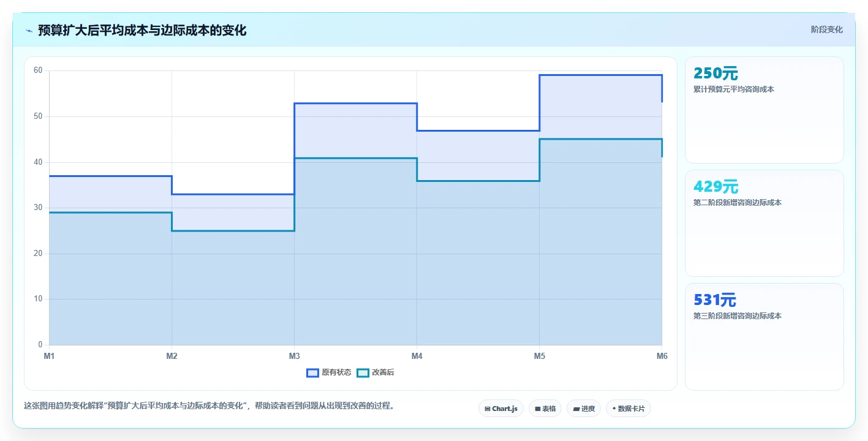Open the 531元 marginal cost card
868x441 pixels.
[x=764, y=337]
